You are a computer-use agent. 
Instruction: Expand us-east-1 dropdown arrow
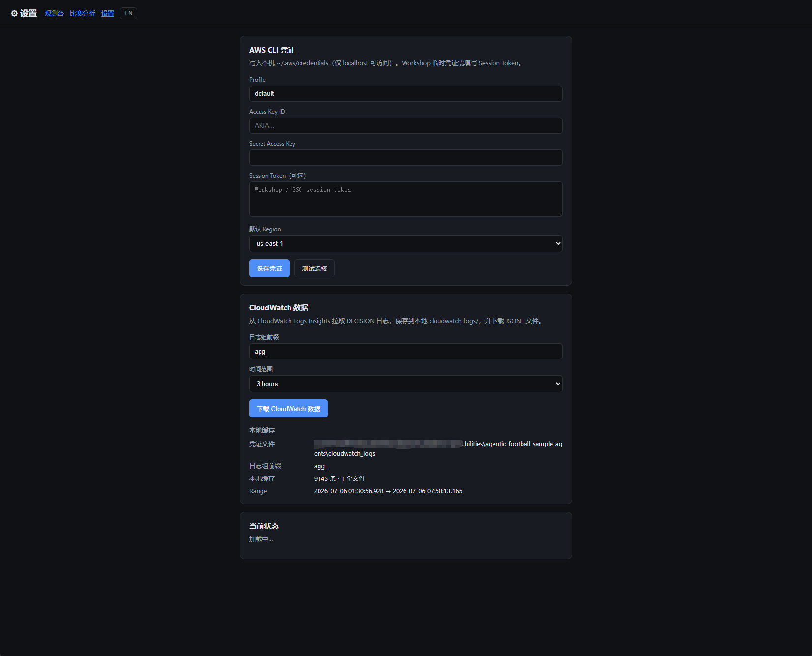pos(558,243)
